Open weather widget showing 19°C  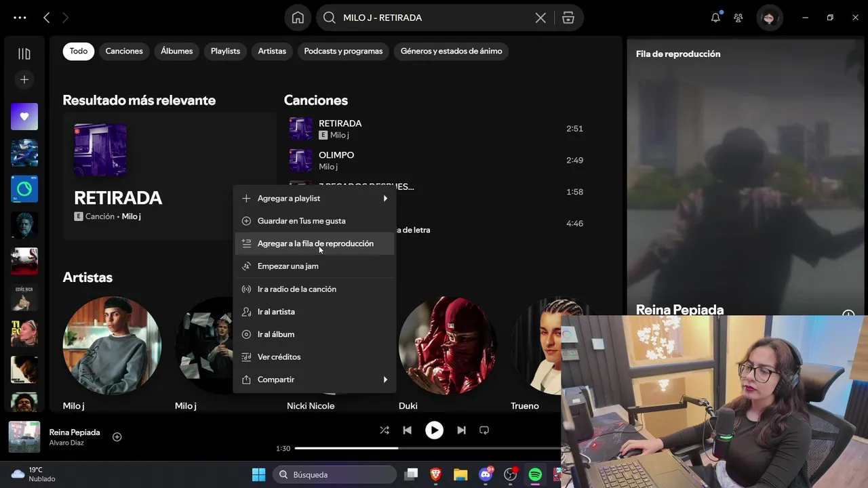34,474
